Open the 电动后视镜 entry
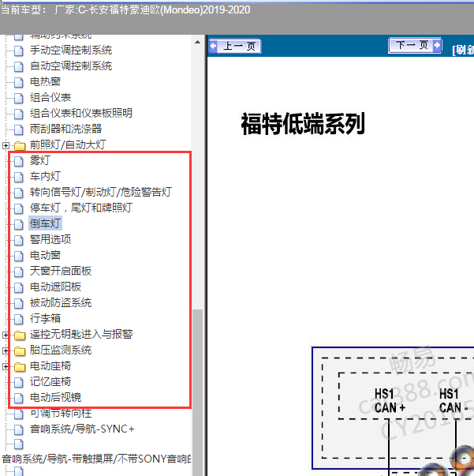The height and width of the screenshot is (476, 474). (55, 397)
